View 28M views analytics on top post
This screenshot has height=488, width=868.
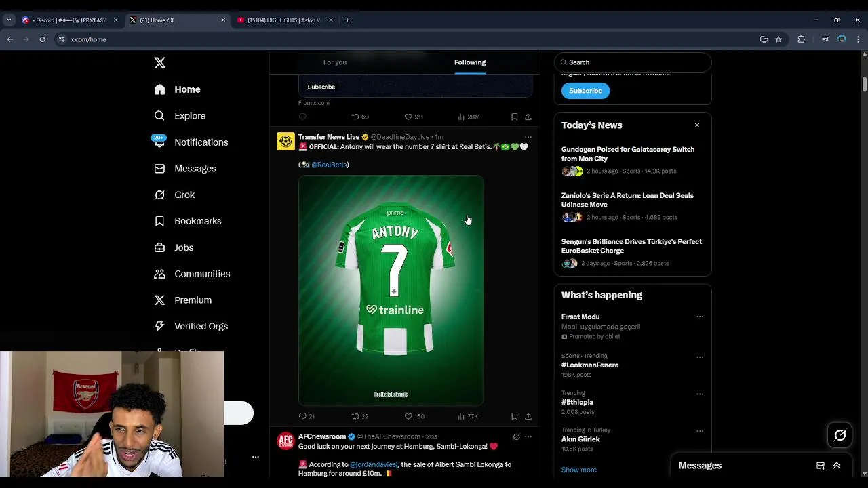tap(469, 117)
